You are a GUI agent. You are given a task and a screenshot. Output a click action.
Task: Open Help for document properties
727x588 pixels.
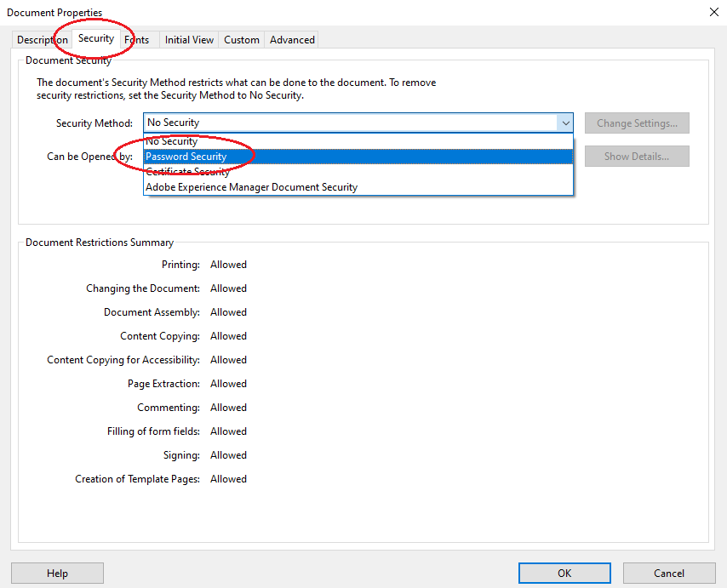click(x=57, y=574)
